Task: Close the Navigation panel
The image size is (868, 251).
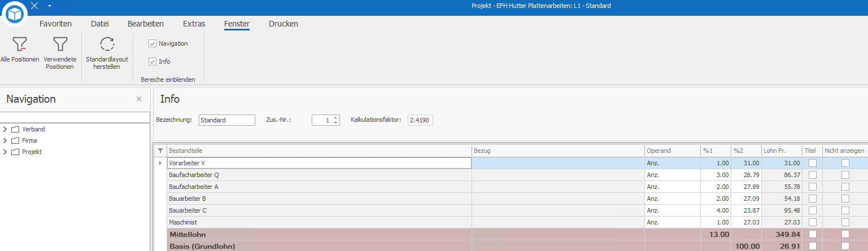Action: coord(139,99)
